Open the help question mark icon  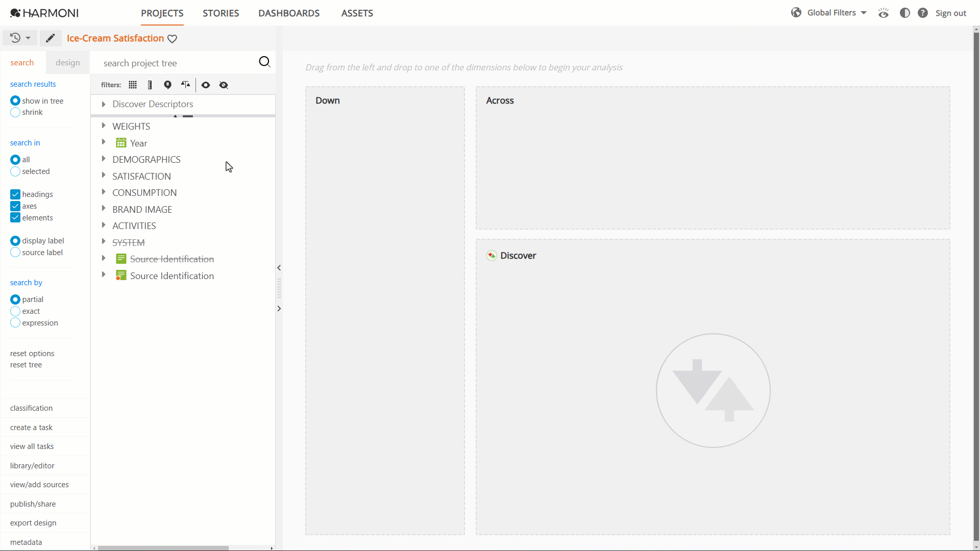click(x=923, y=13)
